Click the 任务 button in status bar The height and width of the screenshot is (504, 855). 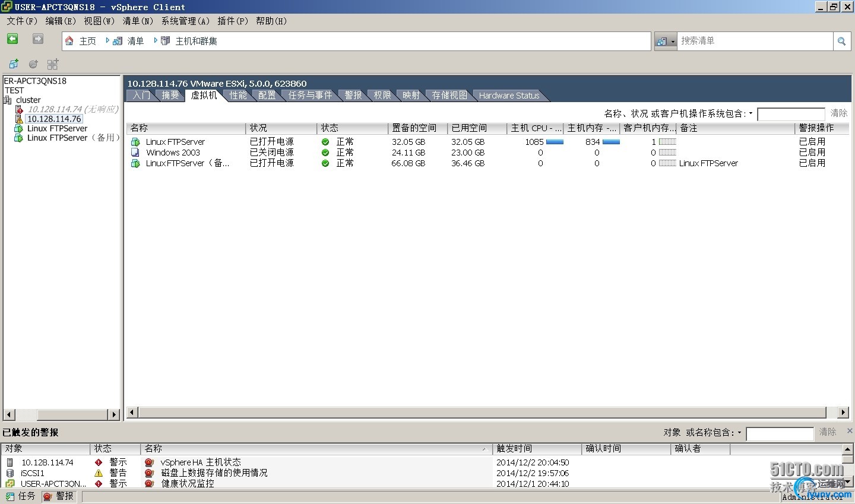(x=21, y=496)
